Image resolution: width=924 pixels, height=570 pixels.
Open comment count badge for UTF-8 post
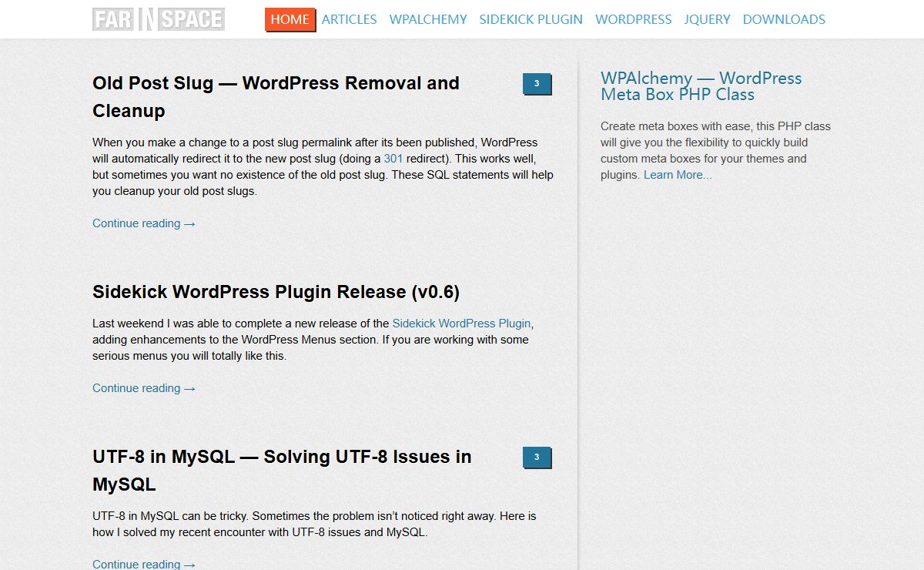[537, 458]
